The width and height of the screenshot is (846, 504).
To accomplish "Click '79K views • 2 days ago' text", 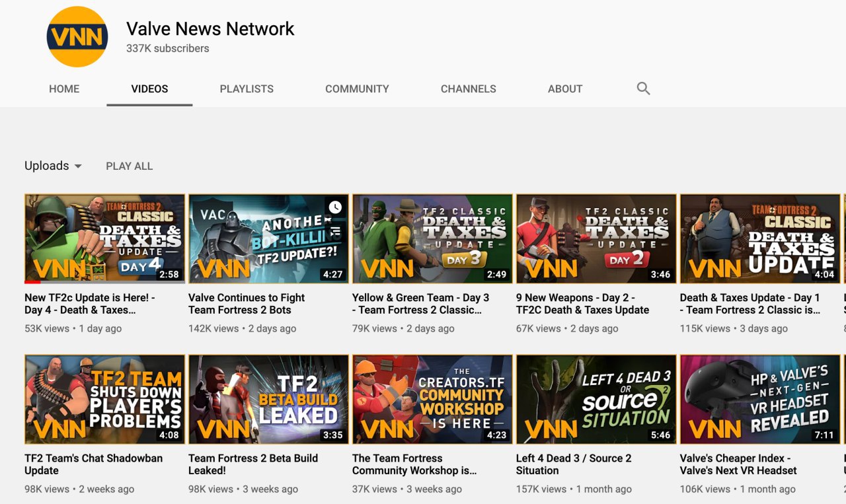I will tap(403, 328).
